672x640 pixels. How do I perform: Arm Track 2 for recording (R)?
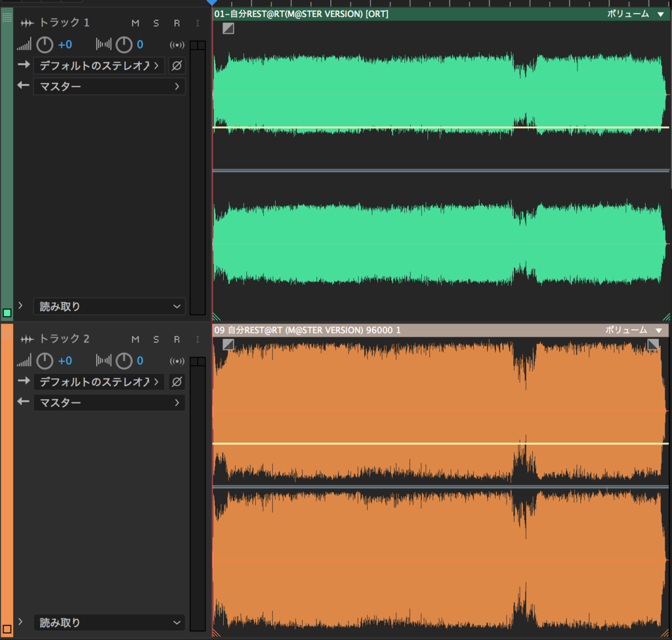pyautogui.click(x=177, y=339)
